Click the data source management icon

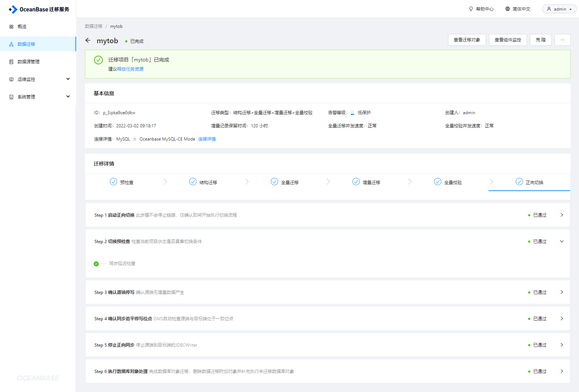(x=11, y=62)
